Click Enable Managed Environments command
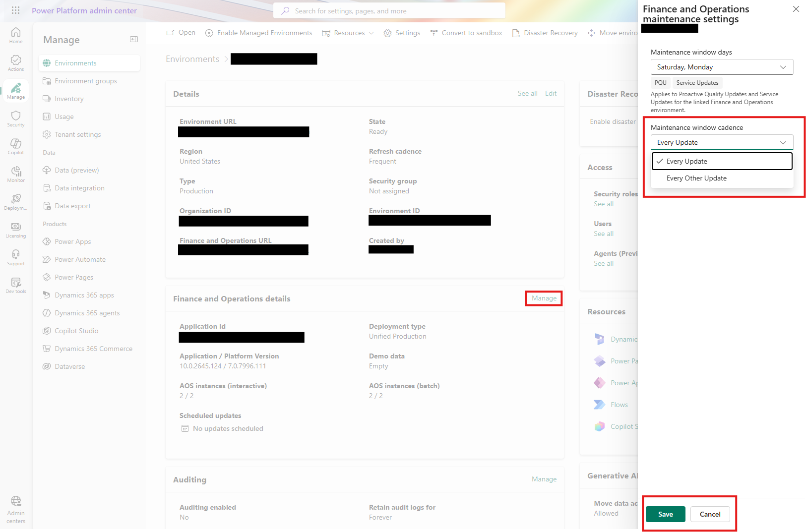 click(x=259, y=33)
